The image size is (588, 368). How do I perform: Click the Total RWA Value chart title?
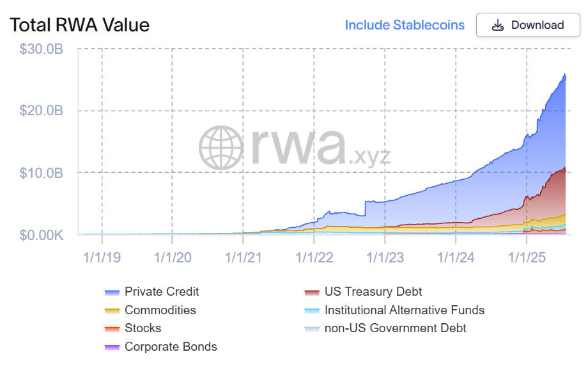(79, 26)
